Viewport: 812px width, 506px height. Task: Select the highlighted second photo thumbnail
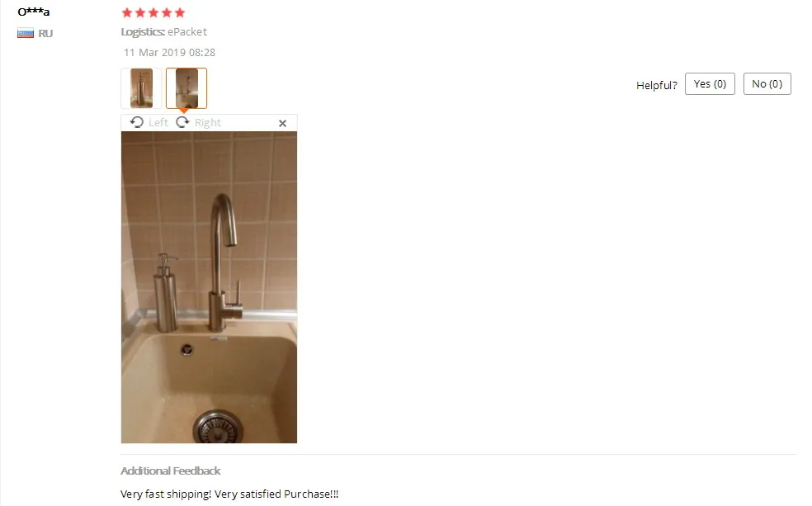[x=186, y=88]
